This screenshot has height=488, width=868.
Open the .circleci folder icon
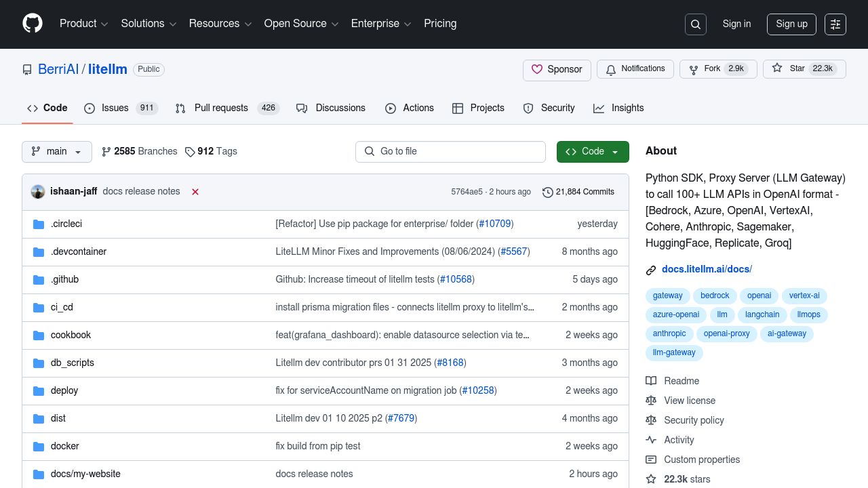pyautogui.click(x=39, y=224)
